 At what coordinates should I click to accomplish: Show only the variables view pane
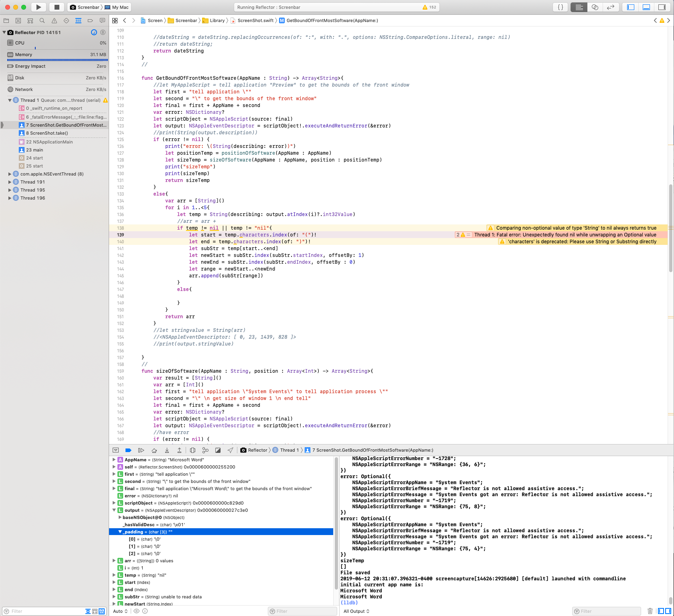point(661,611)
